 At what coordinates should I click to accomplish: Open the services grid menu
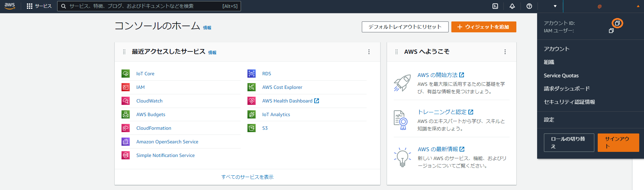click(30, 6)
